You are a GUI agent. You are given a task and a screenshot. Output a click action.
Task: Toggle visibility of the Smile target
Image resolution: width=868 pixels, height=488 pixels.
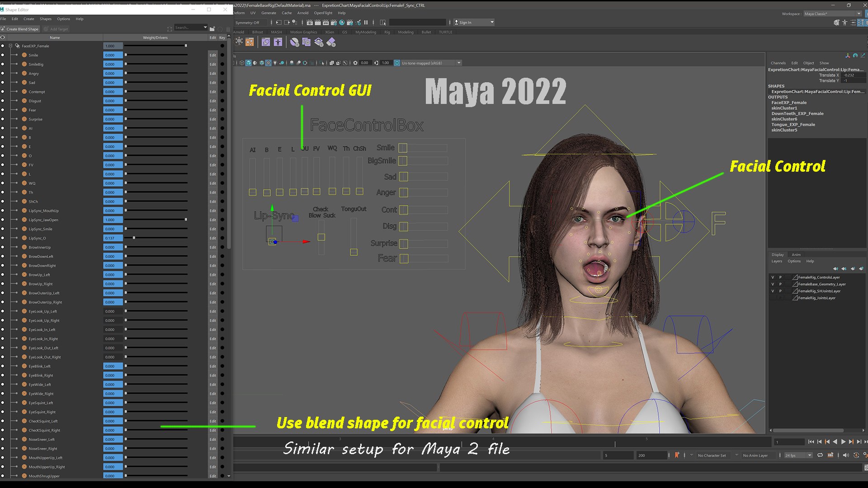click(x=3, y=55)
